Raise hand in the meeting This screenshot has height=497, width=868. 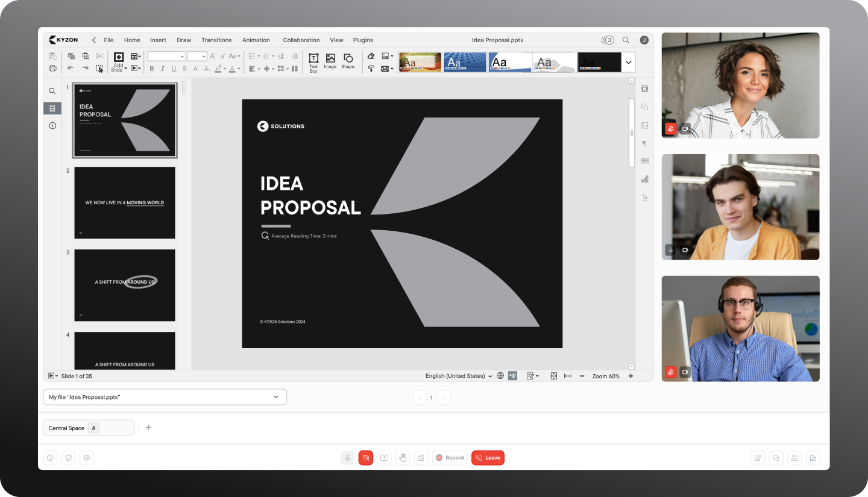click(x=403, y=458)
